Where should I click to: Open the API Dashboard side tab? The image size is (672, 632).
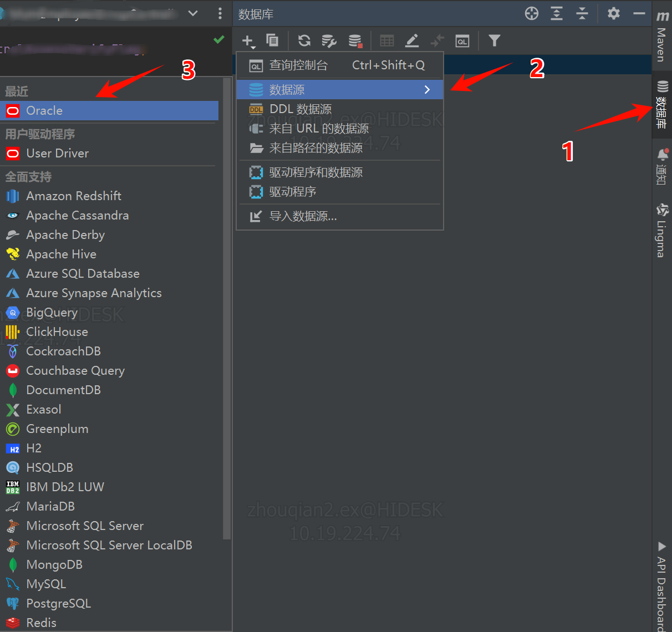click(662, 587)
